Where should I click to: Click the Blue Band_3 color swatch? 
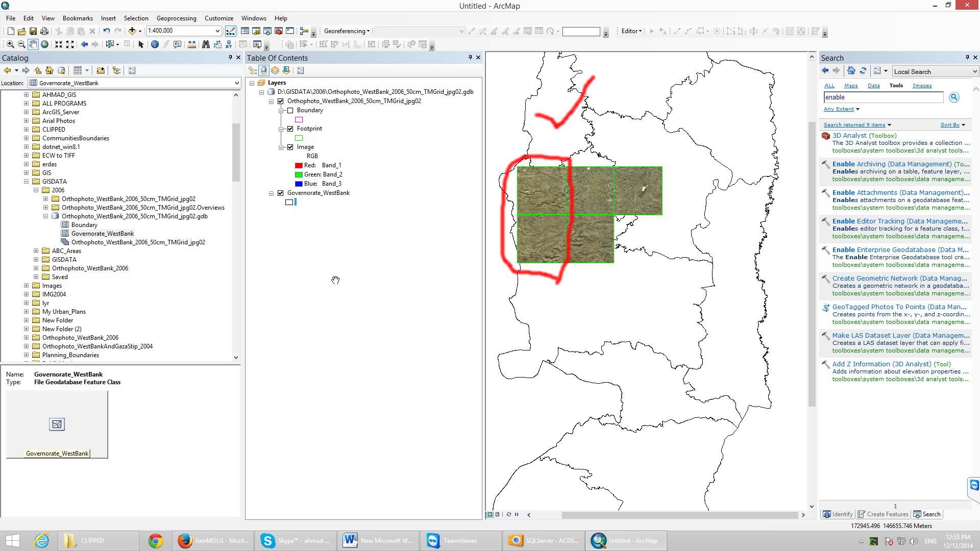click(x=299, y=184)
